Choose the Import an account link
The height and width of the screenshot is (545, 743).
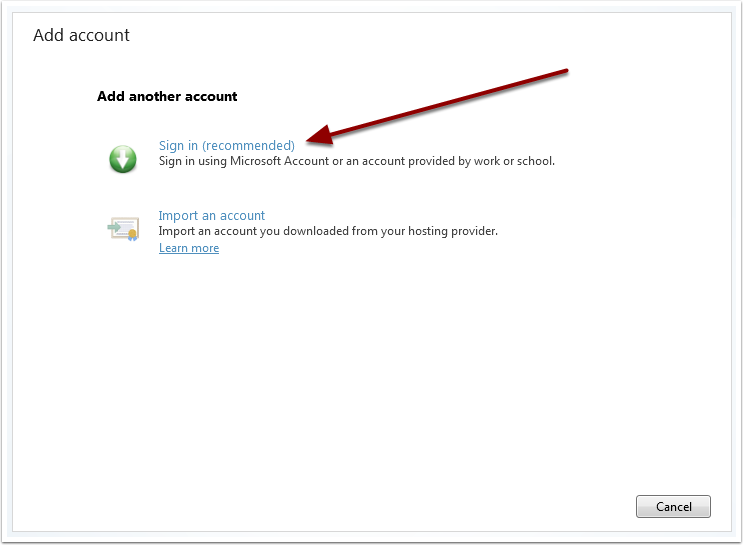[211, 216]
